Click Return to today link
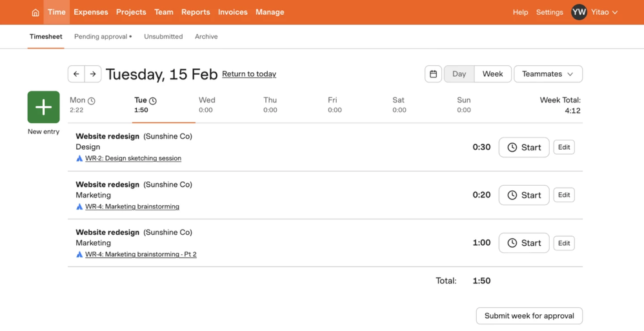This screenshot has width=644, height=331. click(249, 74)
